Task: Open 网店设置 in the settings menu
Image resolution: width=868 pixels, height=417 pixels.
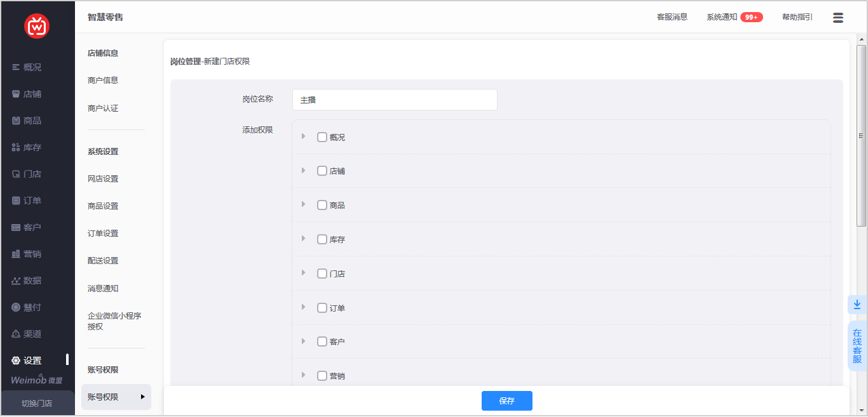Action: (x=103, y=179)
